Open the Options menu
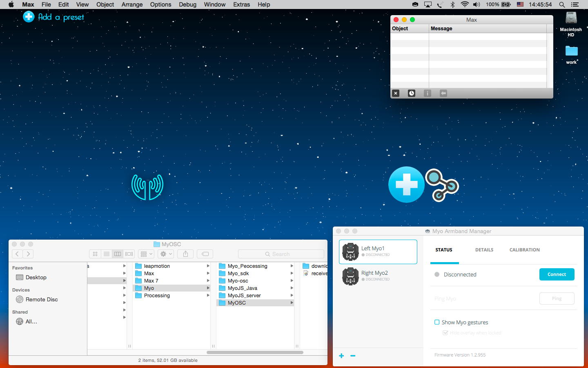This screenshot has width=588, height=368. [x=160, y=4]
